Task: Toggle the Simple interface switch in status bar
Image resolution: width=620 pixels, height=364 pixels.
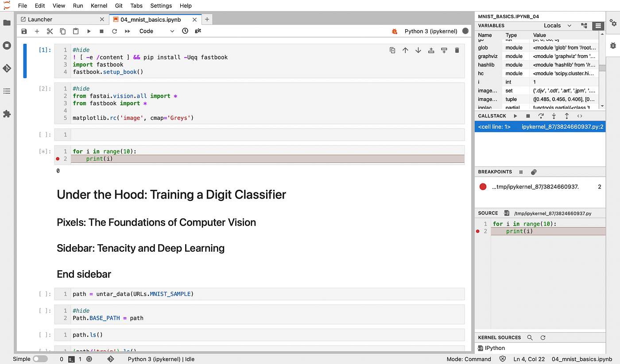Action: pos(40,359)
